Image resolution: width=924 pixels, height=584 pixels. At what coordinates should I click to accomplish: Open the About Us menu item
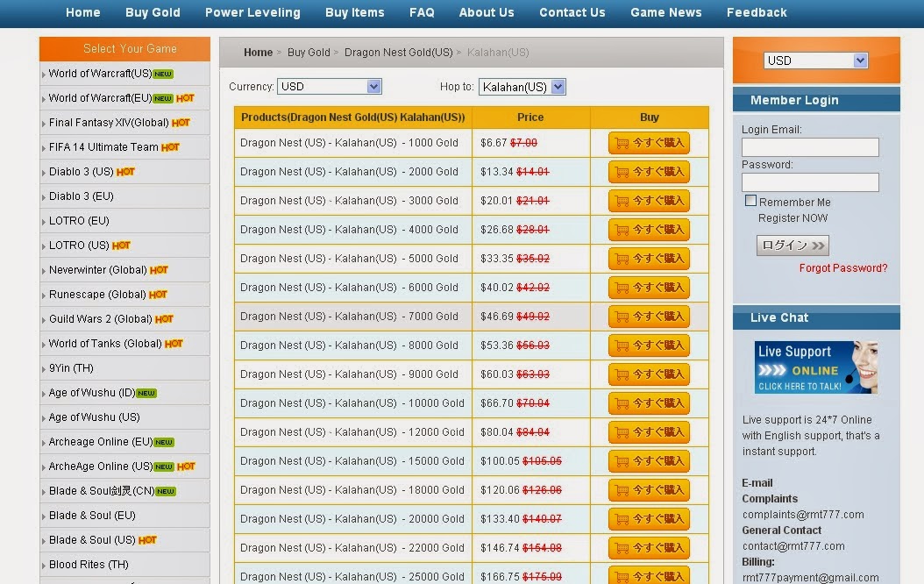tap(487, 12)
